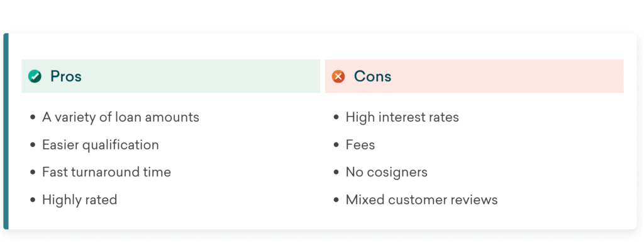Click the green Pros header banner
644x247 pixels.
click(171, 76)
